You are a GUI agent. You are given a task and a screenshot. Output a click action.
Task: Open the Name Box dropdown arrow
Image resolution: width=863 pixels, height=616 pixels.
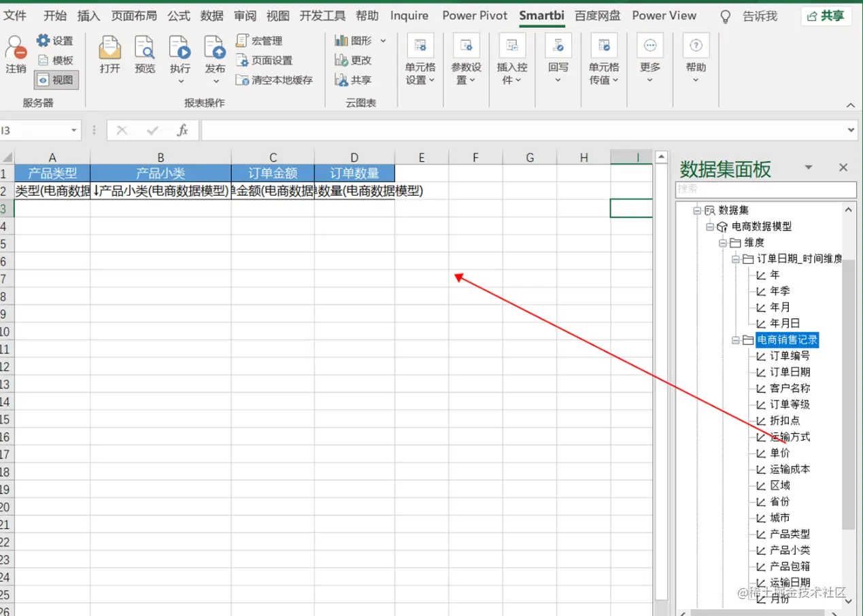click(73, 130)
